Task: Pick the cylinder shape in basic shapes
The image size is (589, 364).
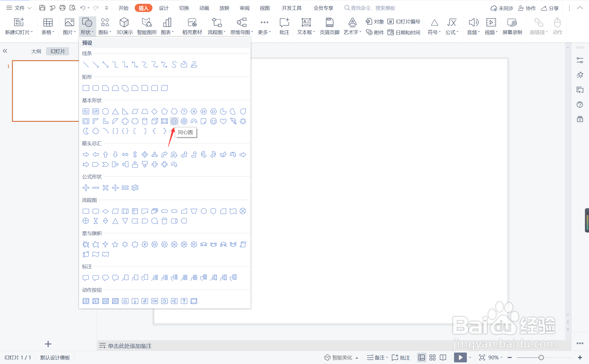Action: coord(145,121)
